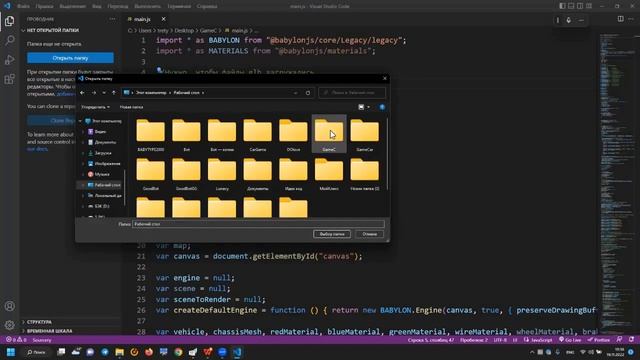This screenshot has height=360, width=640.
Task: Click Выбор папки button in dialog
Action: coord(332,234)
